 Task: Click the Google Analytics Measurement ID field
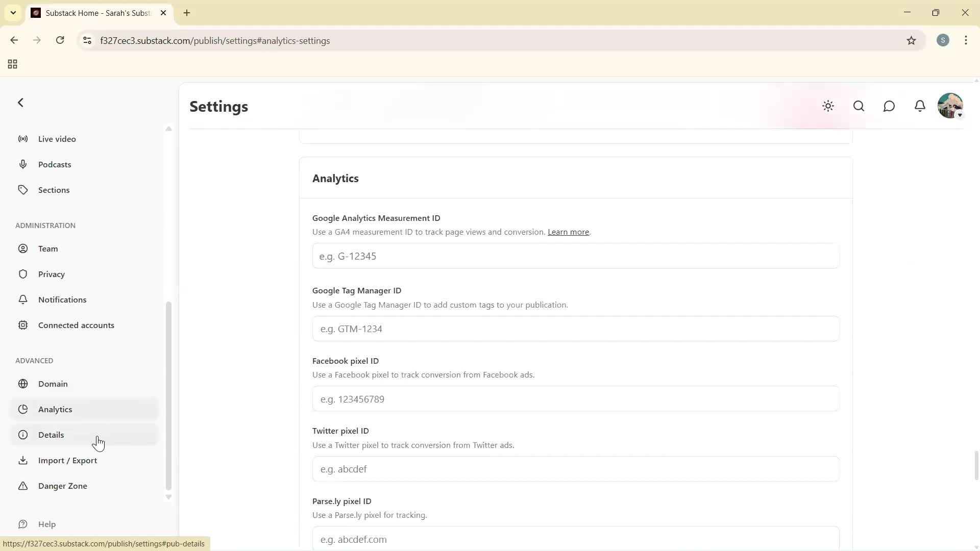[574, 256]
